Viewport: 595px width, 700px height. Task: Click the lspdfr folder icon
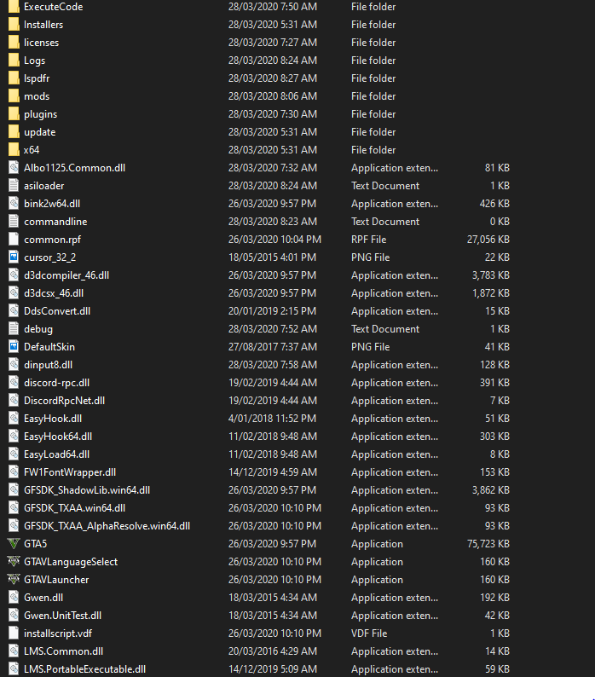14,78
